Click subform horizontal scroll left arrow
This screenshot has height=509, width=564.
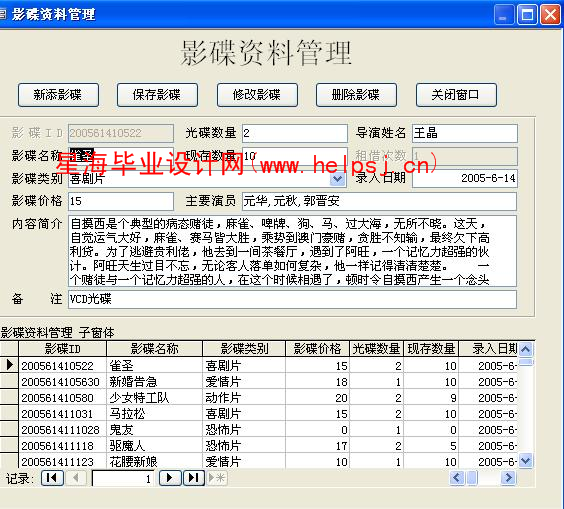[457, 478]
